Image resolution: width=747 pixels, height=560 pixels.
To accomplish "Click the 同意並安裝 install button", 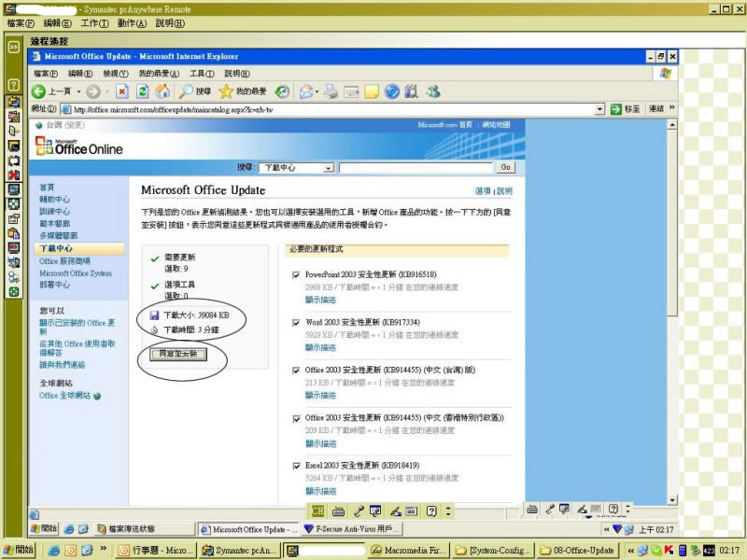I will click(x=178, y=354).
